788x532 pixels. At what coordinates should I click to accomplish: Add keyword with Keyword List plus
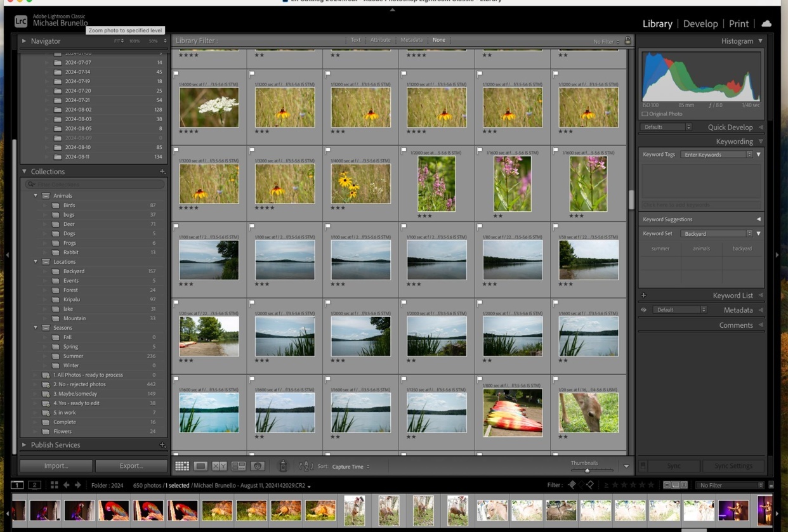(643, 295)
